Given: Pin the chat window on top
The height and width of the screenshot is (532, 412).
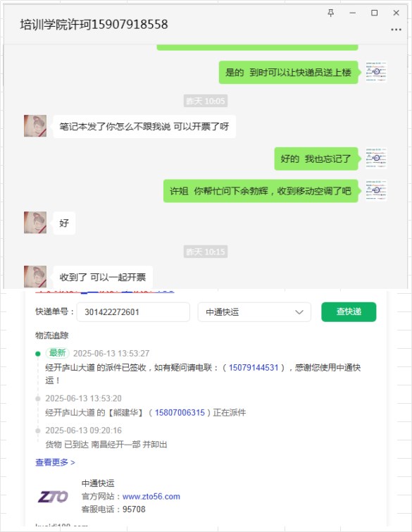Looking at the screenshot, I should (330, 13).
